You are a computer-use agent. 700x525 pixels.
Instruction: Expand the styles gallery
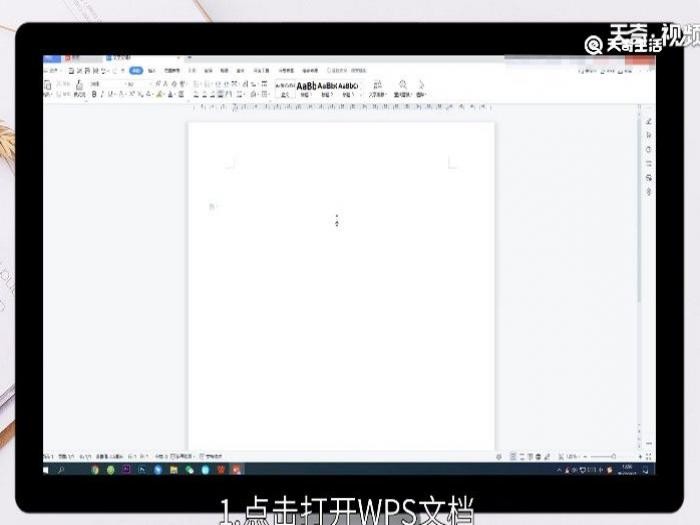point(361,95)
